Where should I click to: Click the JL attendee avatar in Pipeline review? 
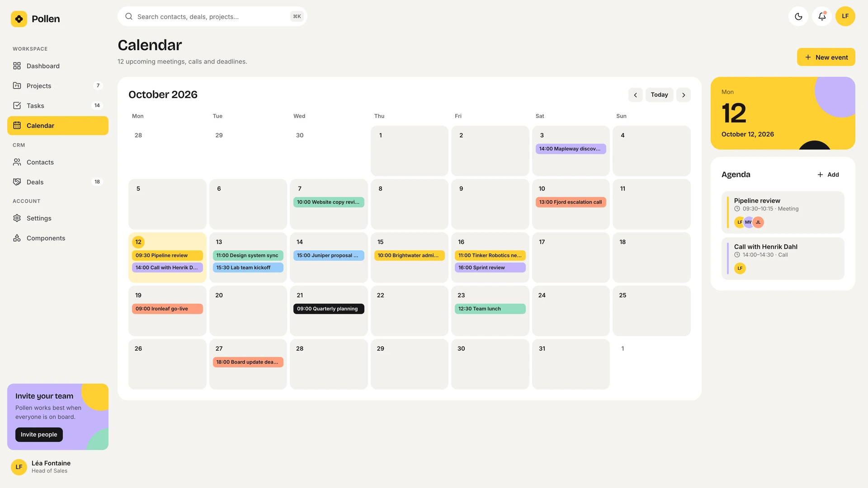click(758, 222)
